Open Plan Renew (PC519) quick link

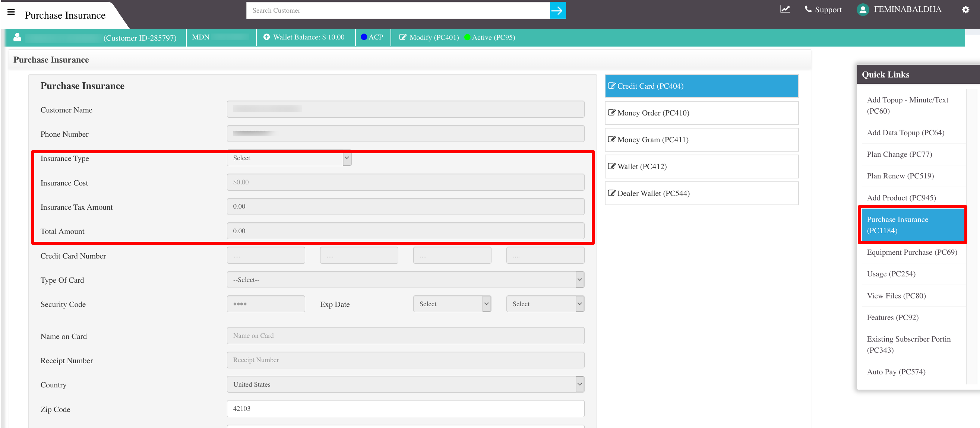[x=900, y=176]
